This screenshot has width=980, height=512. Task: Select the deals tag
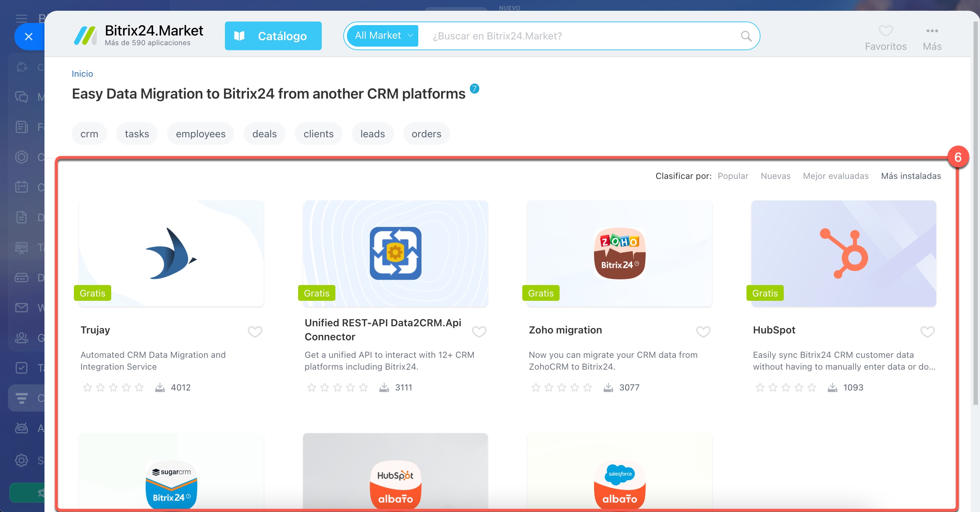pyautogui.click(x=264, y=134)
